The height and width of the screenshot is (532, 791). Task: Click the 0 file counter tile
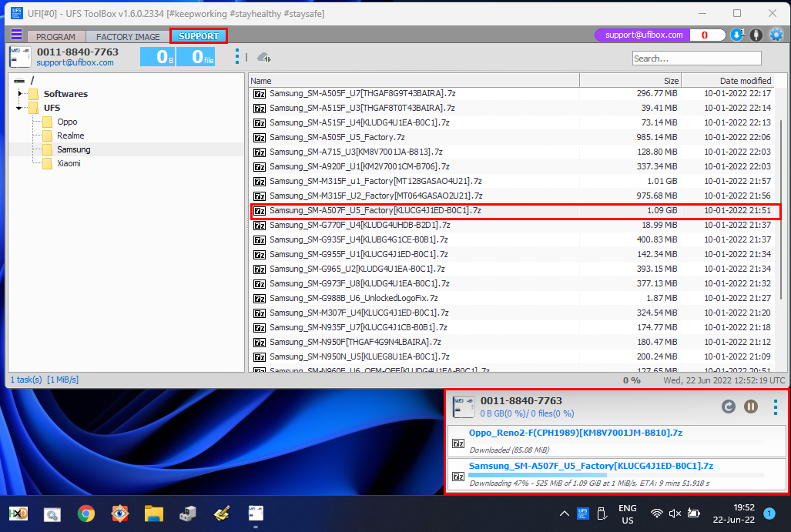196,56
